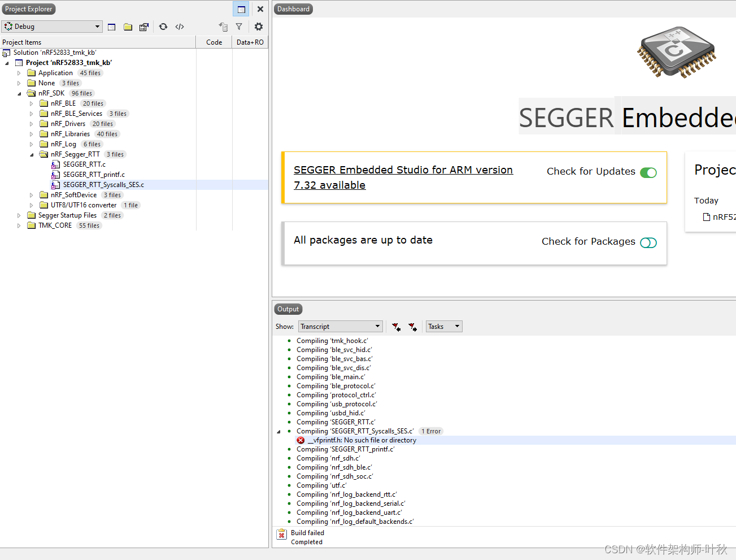Collapse the nRF_Segger_RTT folder
This screenshot has width=736, height=560.
pyautogui.click(x=32, y=154)
